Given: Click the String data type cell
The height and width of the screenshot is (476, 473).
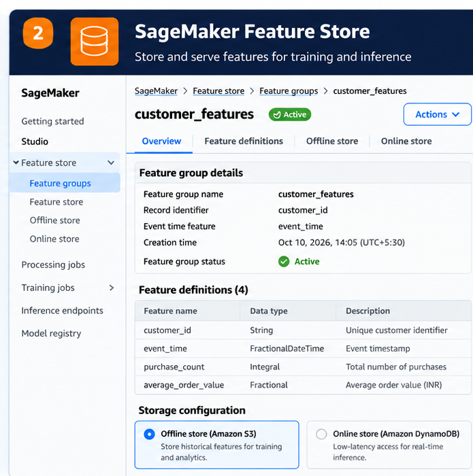Looking at the screenshot, I should [261, 330].
